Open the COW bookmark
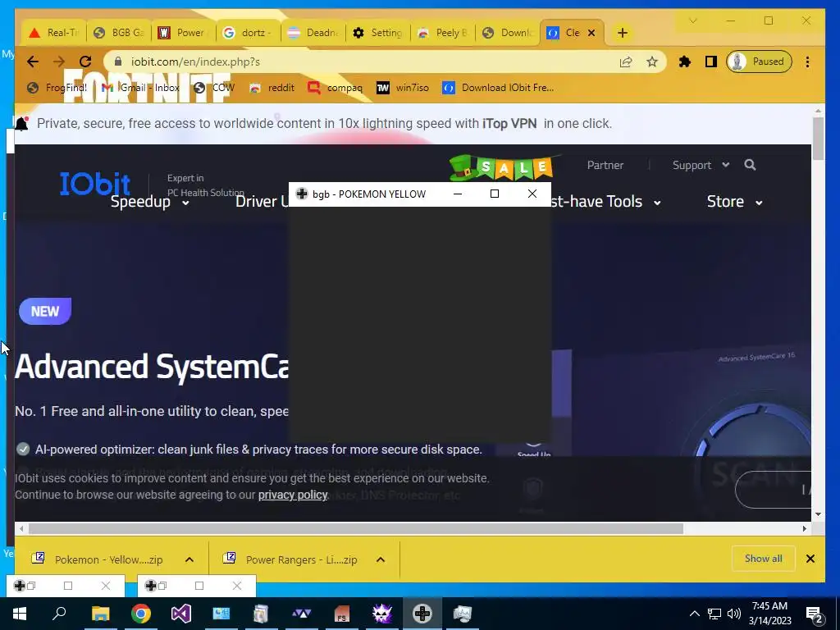 214,87
